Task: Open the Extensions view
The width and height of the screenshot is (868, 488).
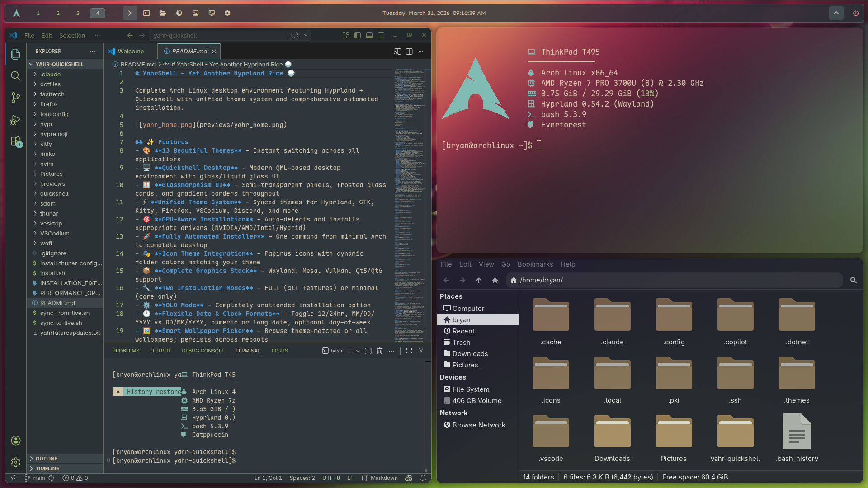Action: (x=15, y=142)
